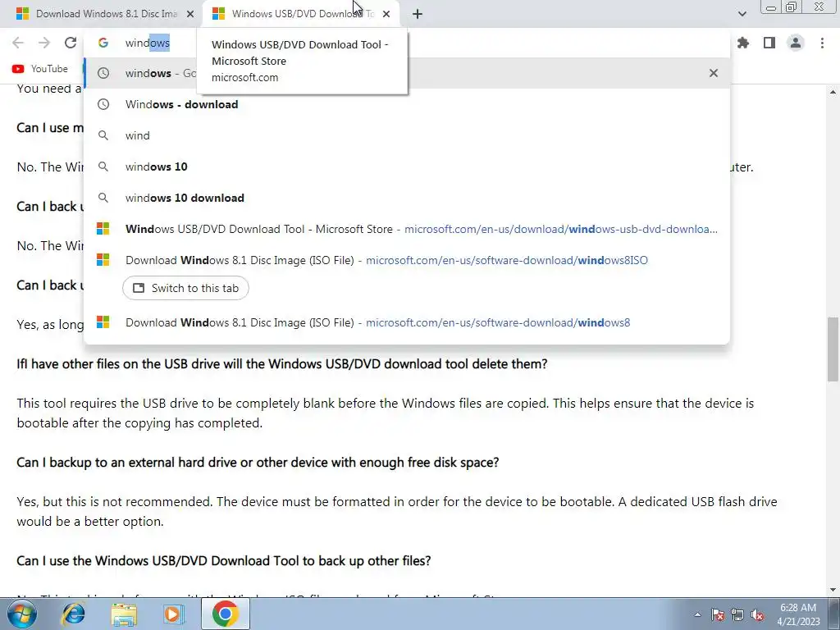Close the Download Windows 8.1 Disc Image tab
The image size is (840, 630).
[x=190, y=14]
